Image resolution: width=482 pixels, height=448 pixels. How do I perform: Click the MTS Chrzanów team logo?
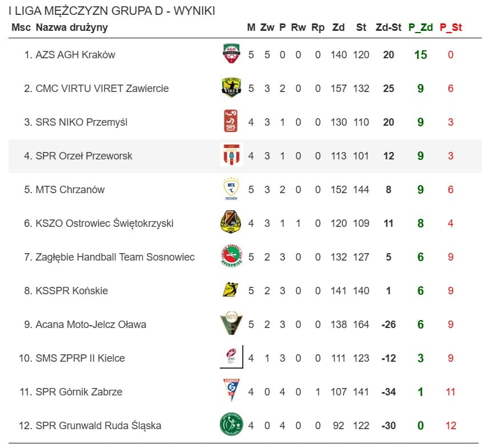(231, 189)
